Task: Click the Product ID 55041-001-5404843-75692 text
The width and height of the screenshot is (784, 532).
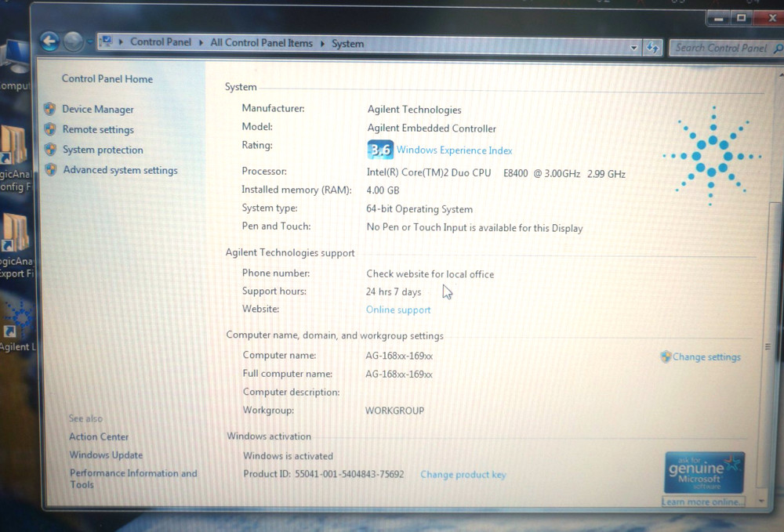Action: [324, 474]
